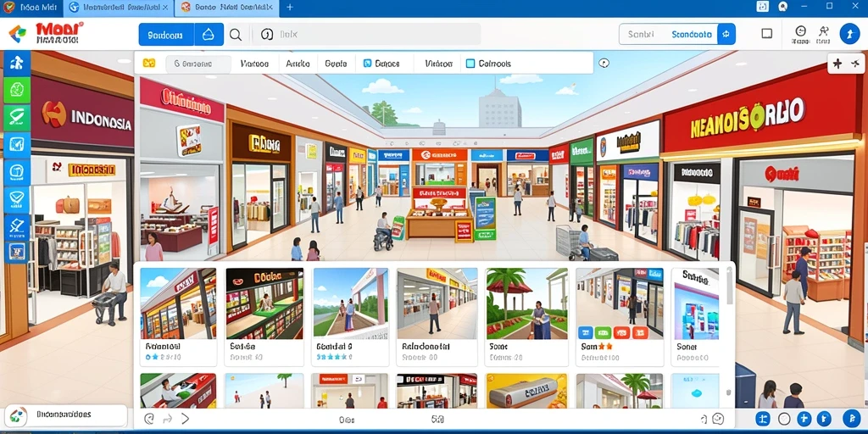Click the circular icon inside the header search box
Screen dimensions: 868x434
point(267,35)
